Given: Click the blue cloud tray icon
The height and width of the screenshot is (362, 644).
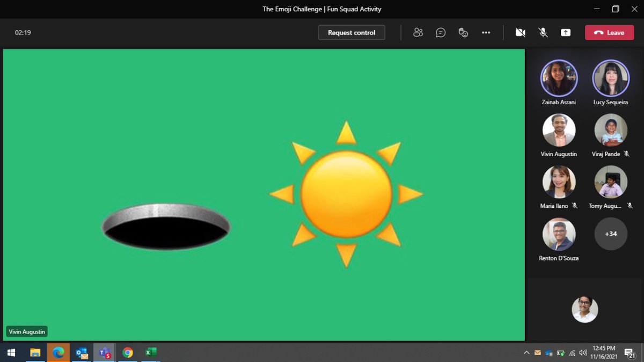Looking at the screenshot, I should click(549, 353).
